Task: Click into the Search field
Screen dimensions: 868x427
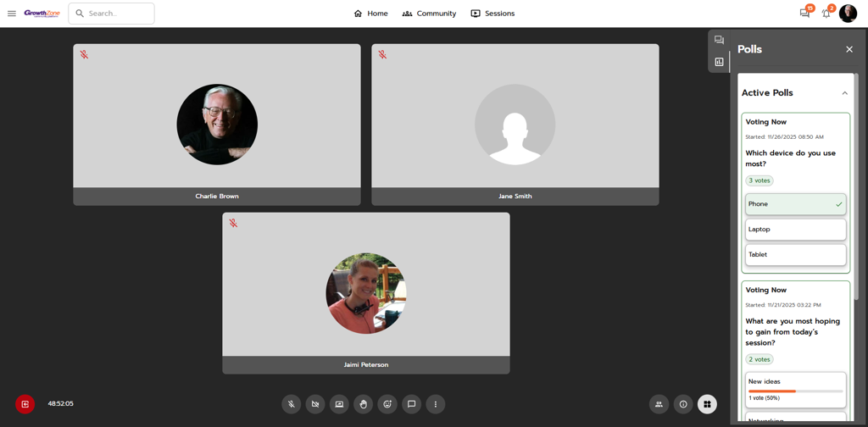Action: point(111,14)
